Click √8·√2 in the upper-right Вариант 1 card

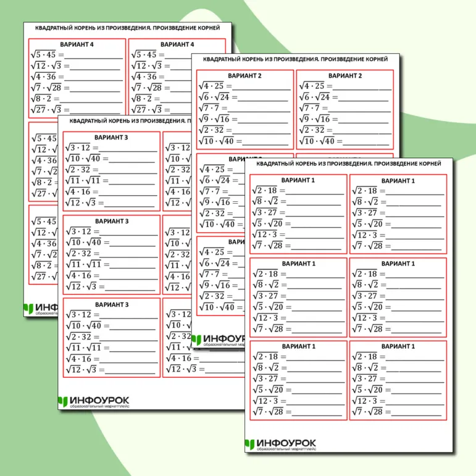point(365,202)
